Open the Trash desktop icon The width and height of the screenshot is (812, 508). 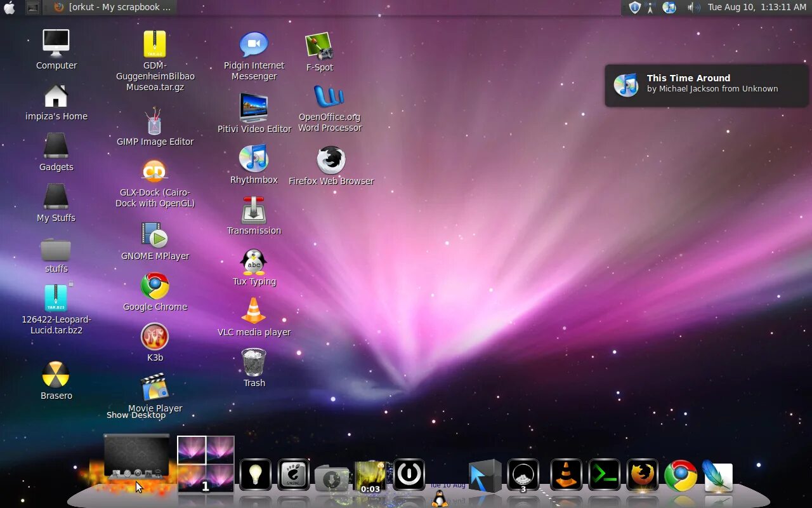coord(254,362)
